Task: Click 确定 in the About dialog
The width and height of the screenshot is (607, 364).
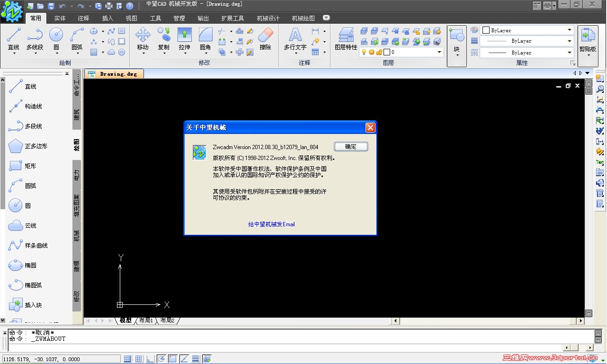Action: pos(351,147)
